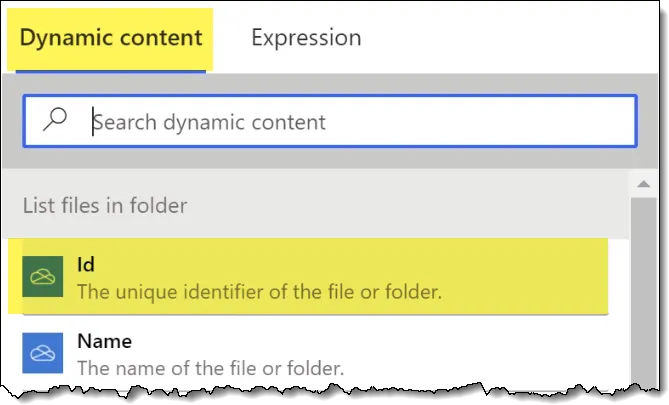Click the word 'name' in the Name description
Image resolution: width=669 pixels, height=405 pixels.
(137, 368)
